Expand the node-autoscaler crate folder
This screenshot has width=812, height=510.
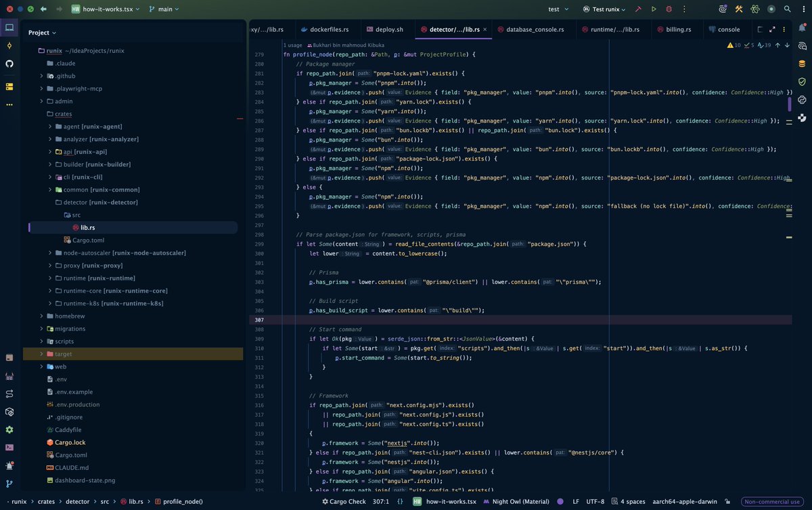(50, 253)
